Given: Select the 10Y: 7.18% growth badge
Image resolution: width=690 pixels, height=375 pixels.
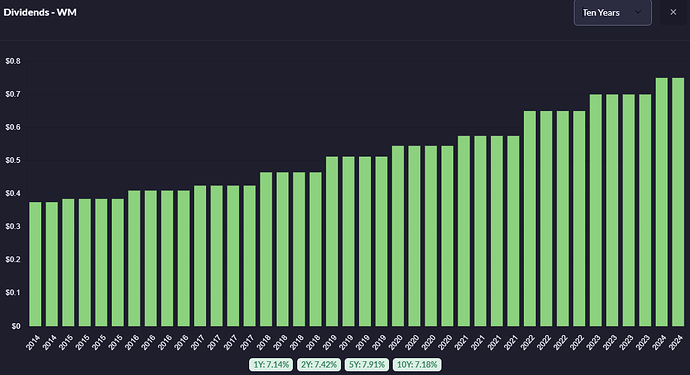Looking at the screenshot, I should tap(417, 364).
